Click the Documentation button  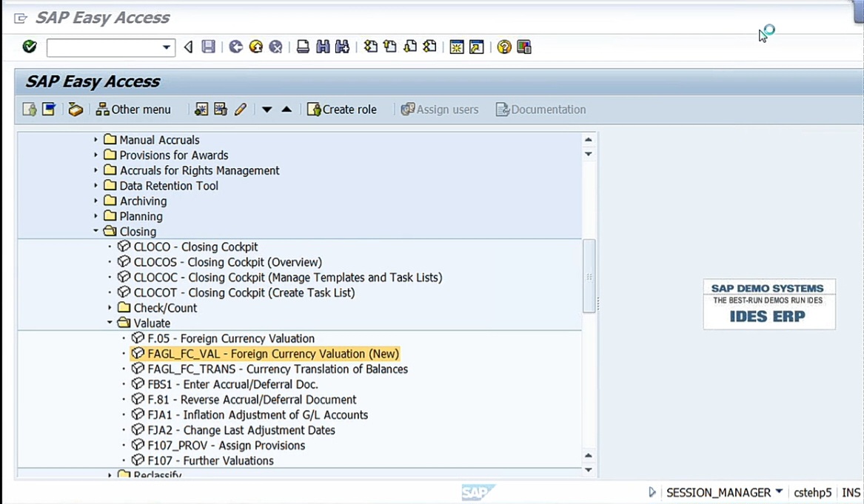(x=541, y=109)
